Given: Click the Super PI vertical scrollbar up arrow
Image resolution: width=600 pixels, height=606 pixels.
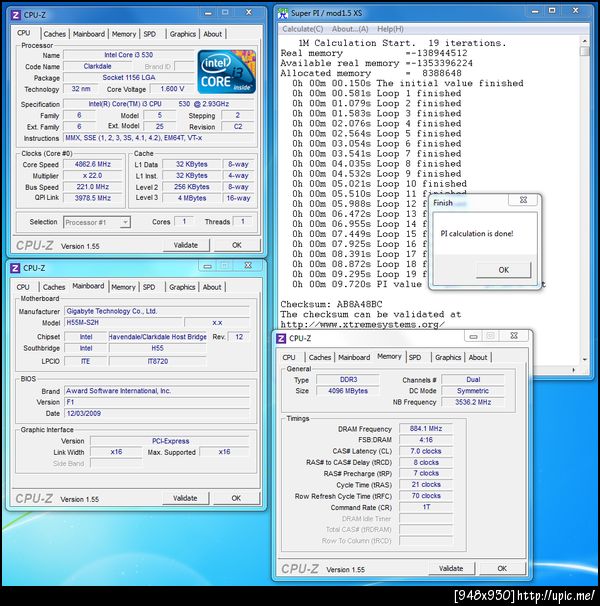Looking at the screenshot, I should tap(585, 41).
